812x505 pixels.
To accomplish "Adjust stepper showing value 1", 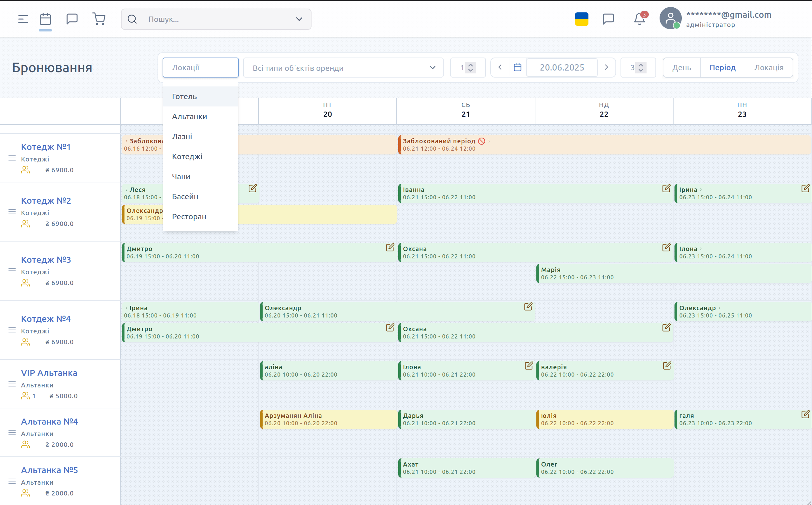I will [x=471, y=67].
